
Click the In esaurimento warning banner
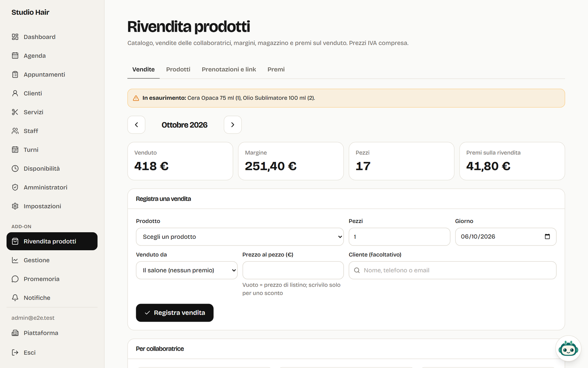(x=346, y=98)
